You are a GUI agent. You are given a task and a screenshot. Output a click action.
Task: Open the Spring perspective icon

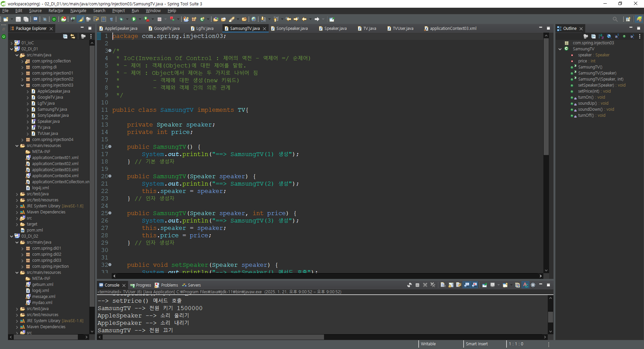[x=639, y=19]
